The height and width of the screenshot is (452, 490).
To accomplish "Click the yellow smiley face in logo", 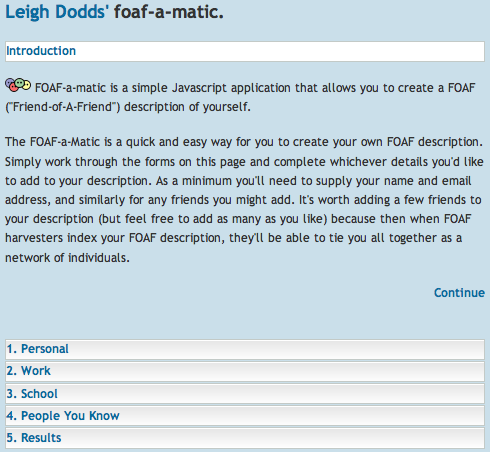I will click(x=27, y=85).
